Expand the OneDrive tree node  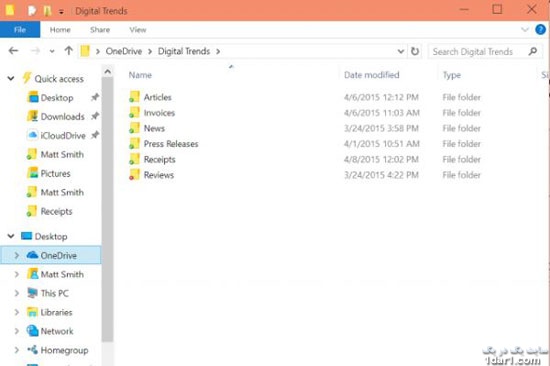click(16, 255)
